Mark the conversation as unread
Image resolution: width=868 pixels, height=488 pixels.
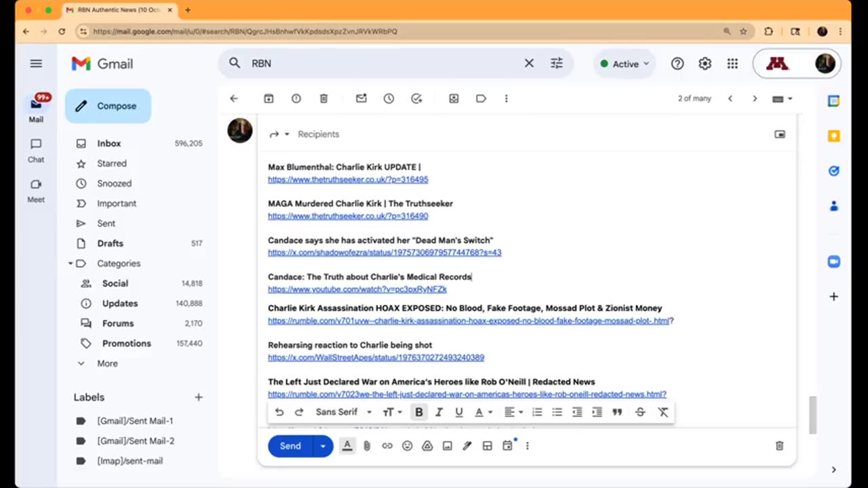(x=361, y=98)
